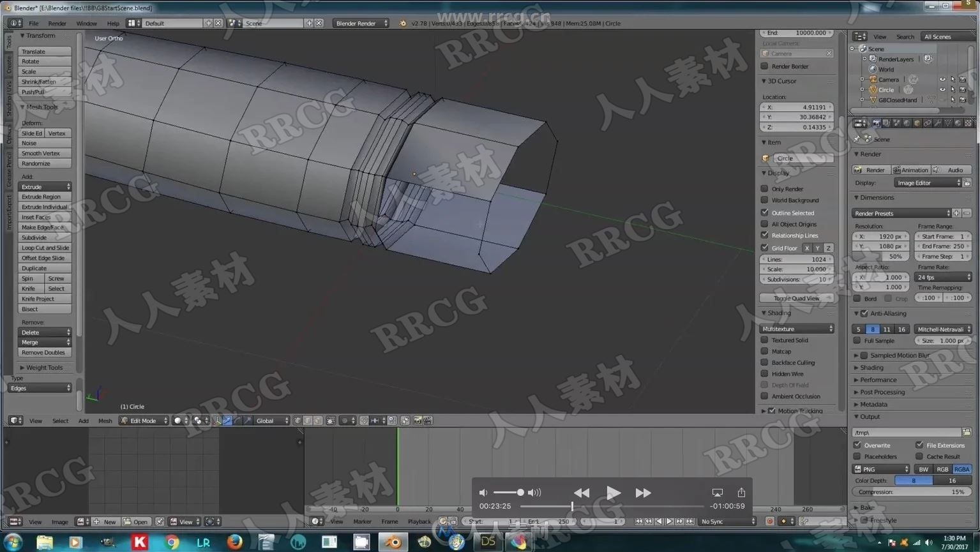Open the Window menu
This screenshot has height=552, width=980.
(86, 23)
